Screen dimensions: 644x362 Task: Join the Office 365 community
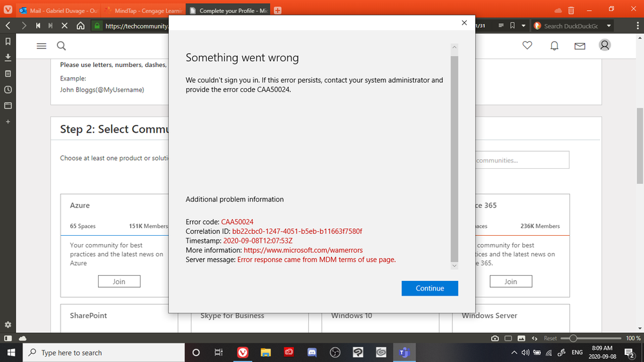click(x=511, y=281)
